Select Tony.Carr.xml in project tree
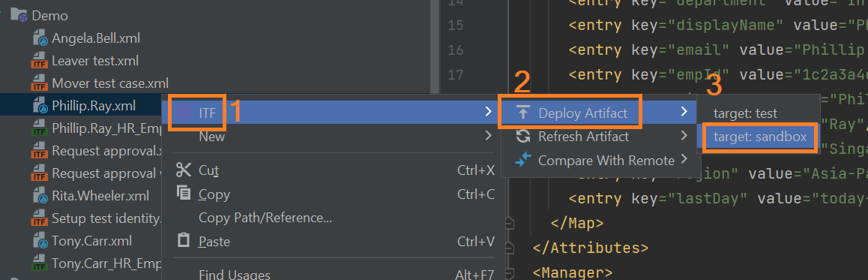868x280 pixels. (92, 241)
